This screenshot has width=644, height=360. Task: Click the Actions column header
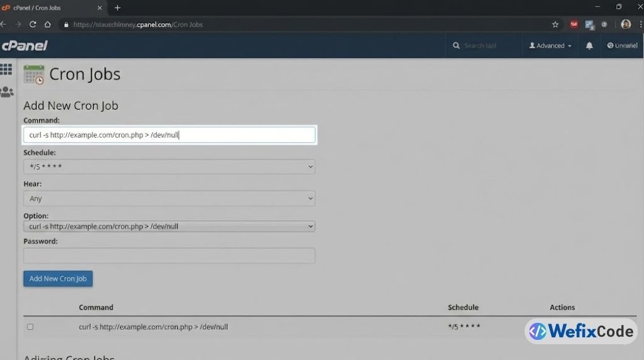click(562, 307)
